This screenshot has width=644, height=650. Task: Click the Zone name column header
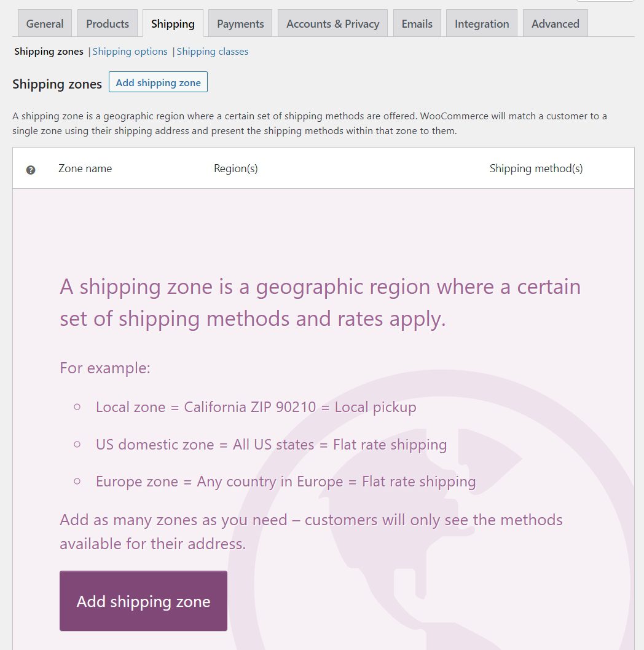pos(85,168)
